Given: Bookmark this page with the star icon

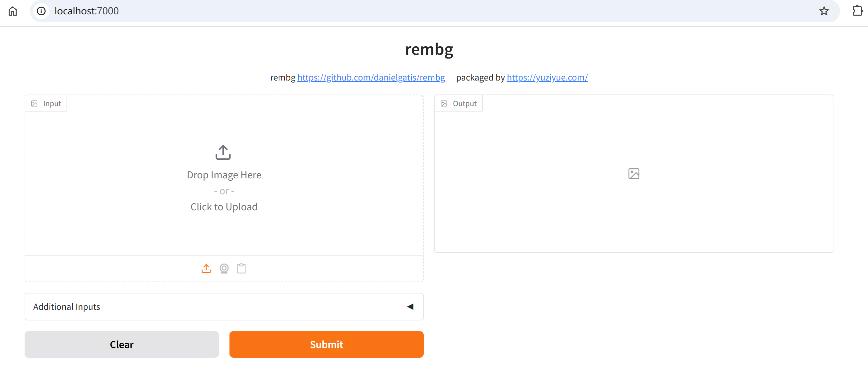Looking at the screenshot, I should pos(823,11).
